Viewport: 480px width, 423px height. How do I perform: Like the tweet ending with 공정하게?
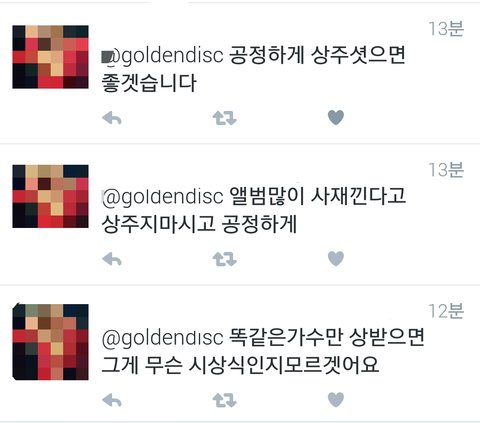coord(336,259)
